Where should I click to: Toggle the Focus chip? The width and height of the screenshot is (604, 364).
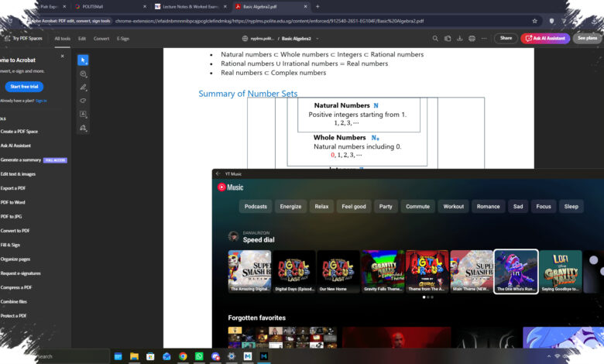(544, 207)
